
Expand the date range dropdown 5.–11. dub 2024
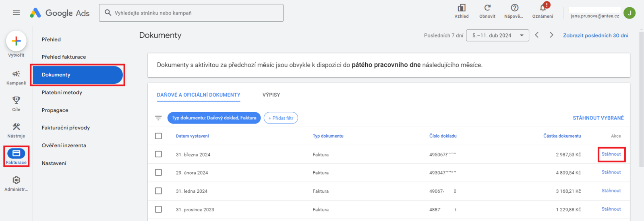tap(497, 35)
